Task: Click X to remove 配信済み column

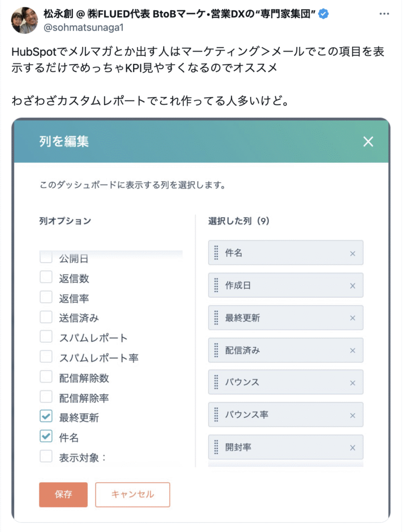Action: [x=353, y=351]
